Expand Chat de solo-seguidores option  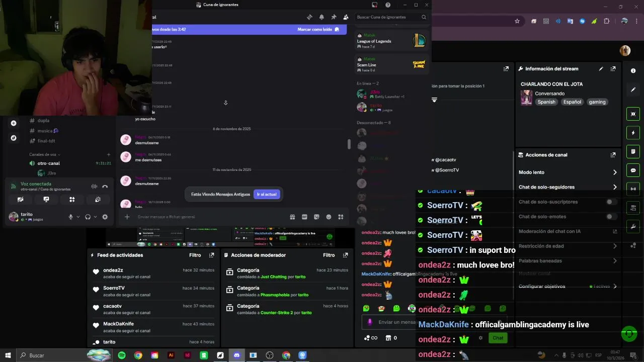click(x=568, y=187)
